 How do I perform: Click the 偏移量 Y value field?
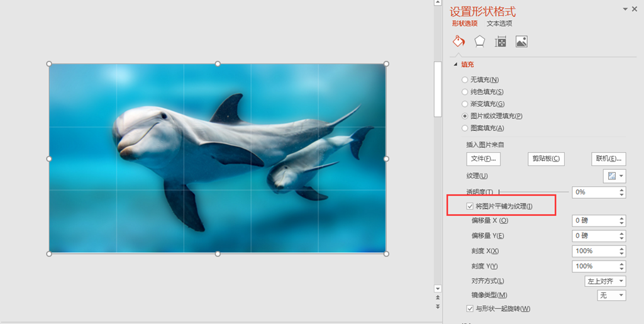(595, 236)
